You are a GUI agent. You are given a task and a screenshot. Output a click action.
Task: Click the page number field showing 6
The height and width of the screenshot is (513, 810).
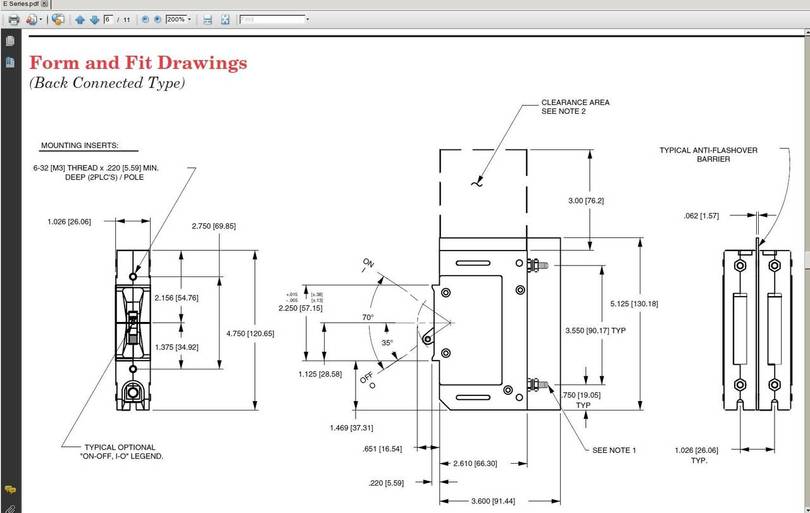point(108,19)
